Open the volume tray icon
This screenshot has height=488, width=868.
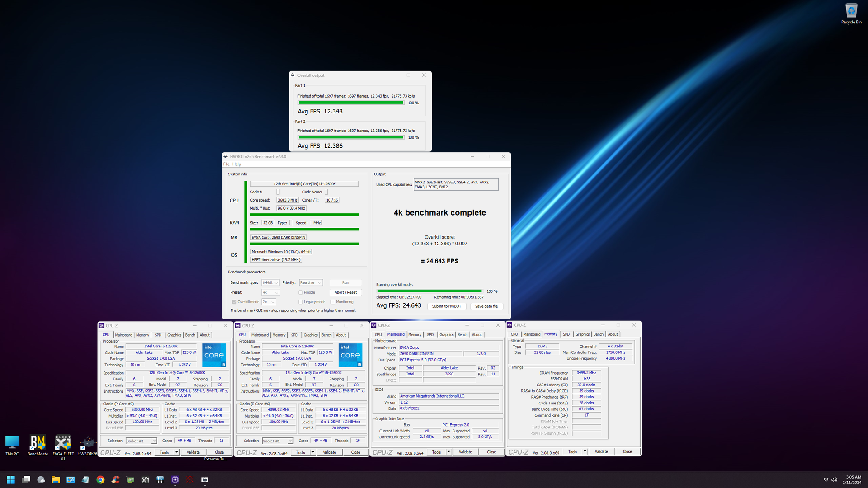click(834, 480)
